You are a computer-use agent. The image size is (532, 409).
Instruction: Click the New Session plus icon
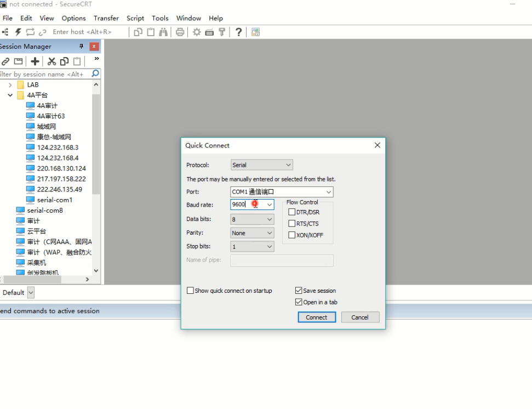click(35, 61)
